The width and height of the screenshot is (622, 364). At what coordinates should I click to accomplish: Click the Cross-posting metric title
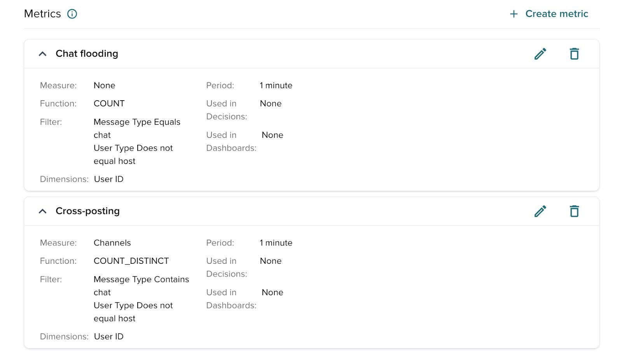click(x=88, y=211)
